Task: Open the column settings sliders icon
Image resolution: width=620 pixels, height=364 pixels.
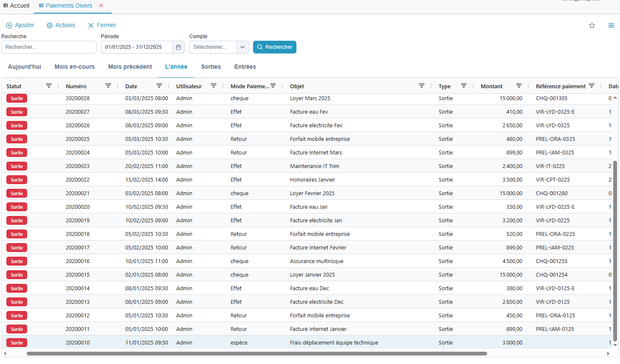Action: coord(611,25)
